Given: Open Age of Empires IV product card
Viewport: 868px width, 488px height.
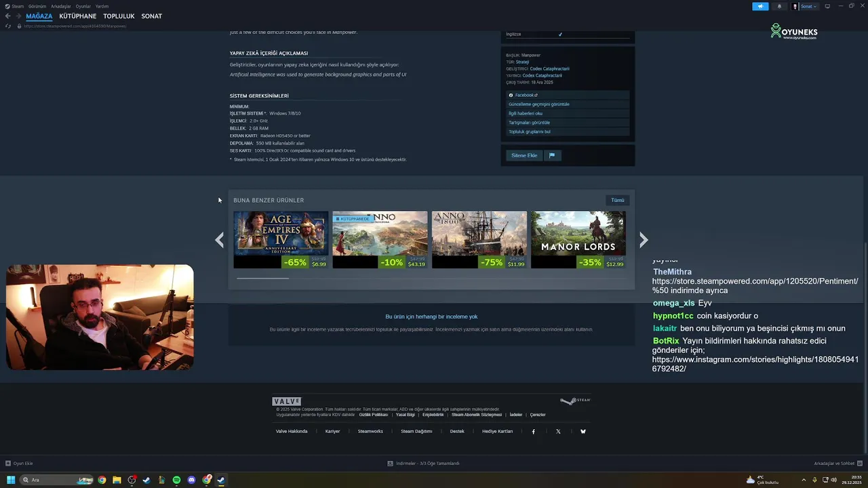Looking at the screenshot, I should tap(281, 240).
